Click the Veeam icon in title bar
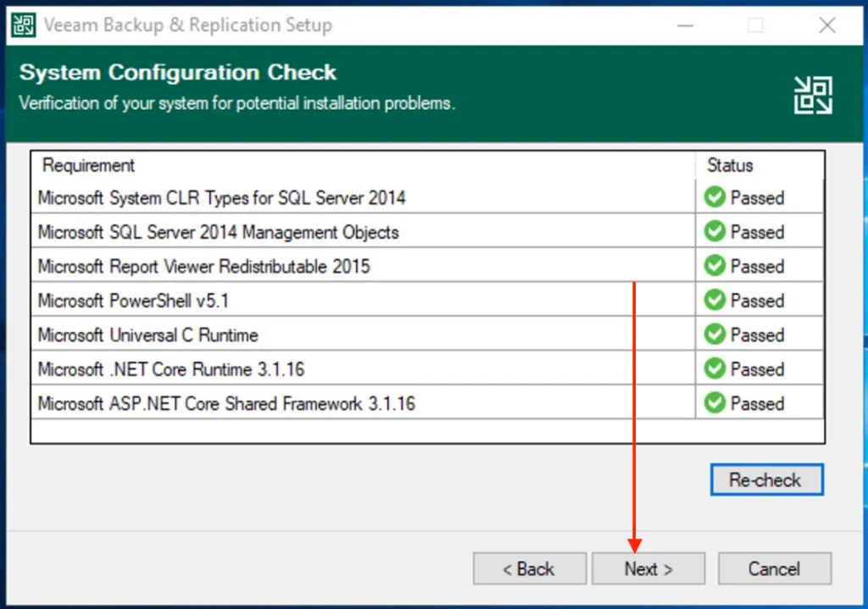868x609 pixels. pos(24,25)
